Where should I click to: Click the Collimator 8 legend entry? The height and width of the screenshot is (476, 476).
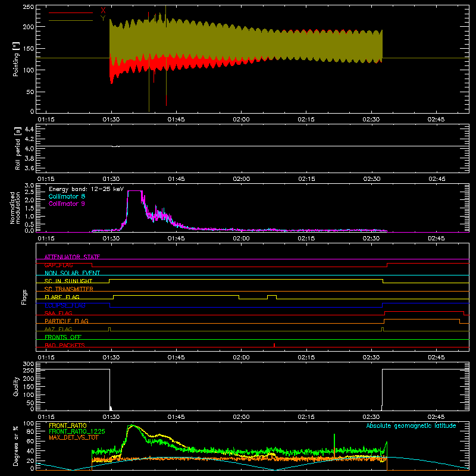coord(67,196)
